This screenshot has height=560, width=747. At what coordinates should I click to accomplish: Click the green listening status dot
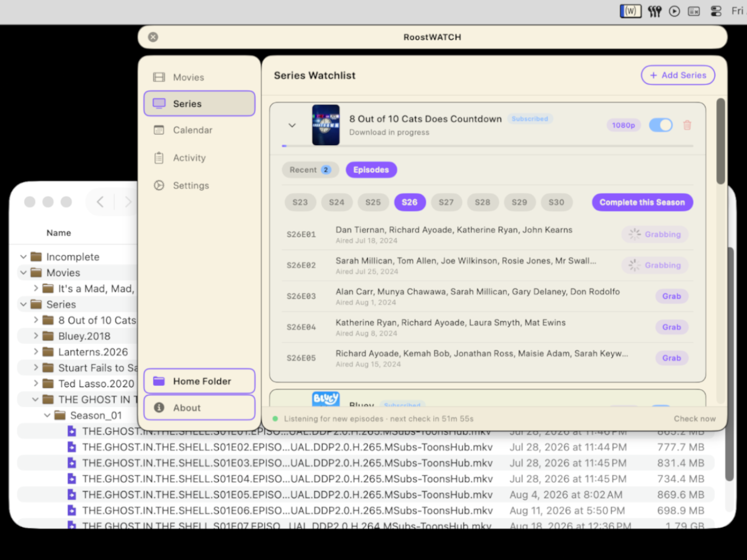[x=275, y=419]
